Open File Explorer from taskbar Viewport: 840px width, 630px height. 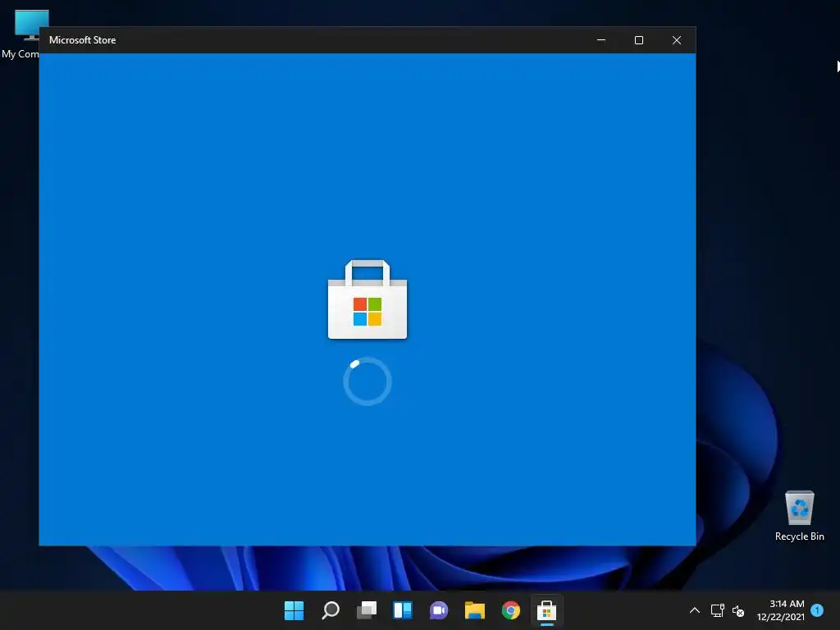click(475, 610)
